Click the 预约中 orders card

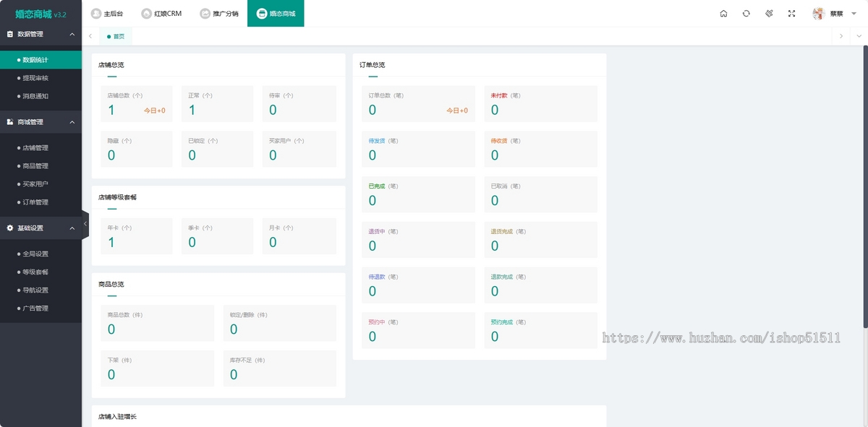(418, 330)
